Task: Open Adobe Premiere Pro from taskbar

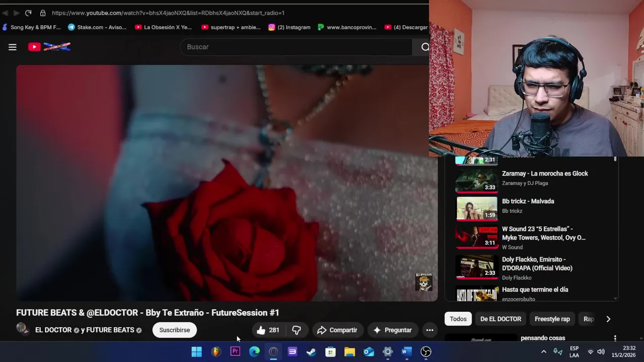Action: tap(235, 351)
